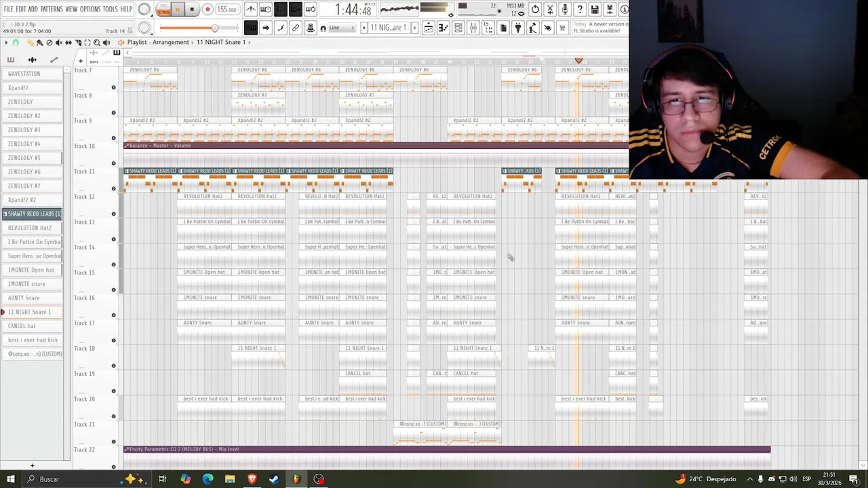
Task: Edit the tempo value 155.000
Action: pyautogui.click(x=226, y=9)
